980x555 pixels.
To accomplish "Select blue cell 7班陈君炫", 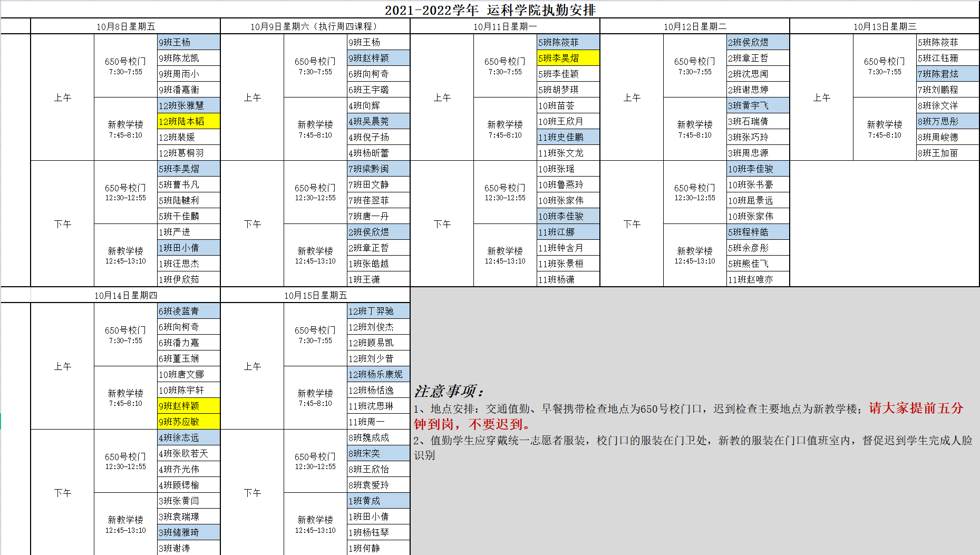I will [x=947, y=74].
